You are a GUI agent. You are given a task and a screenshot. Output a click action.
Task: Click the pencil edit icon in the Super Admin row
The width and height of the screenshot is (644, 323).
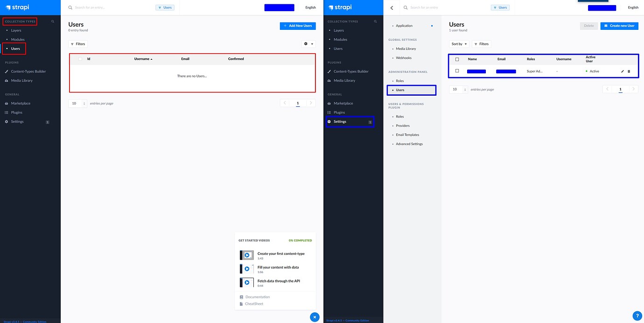coord(622,71)
